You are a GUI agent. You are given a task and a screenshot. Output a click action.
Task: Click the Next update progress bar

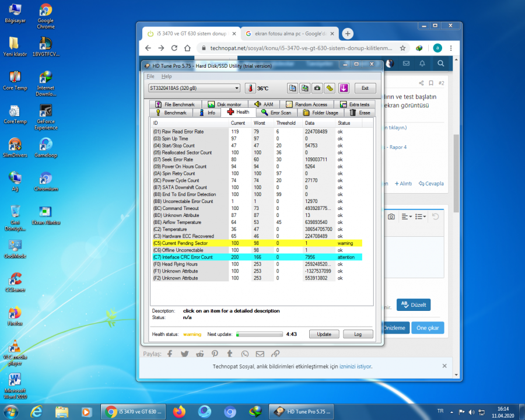tap(260, 334)
